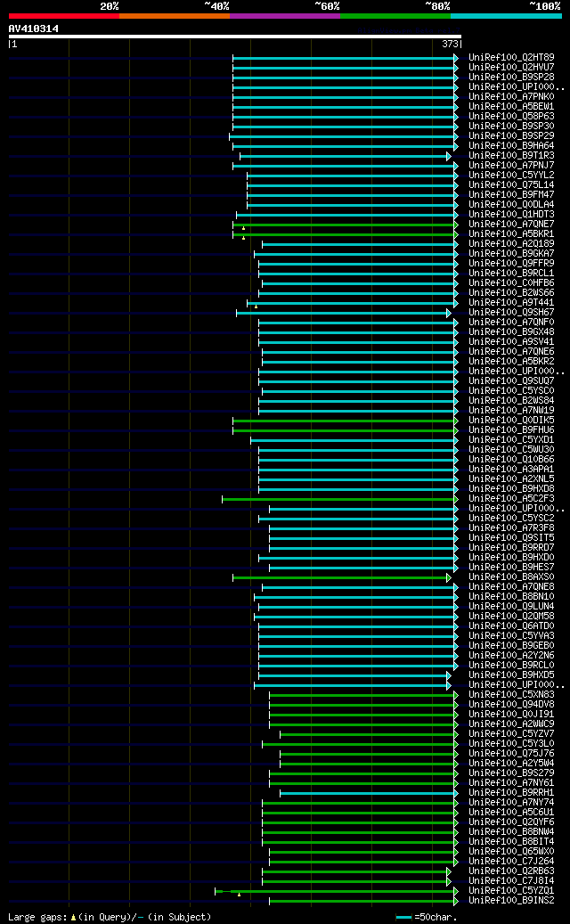Click the purple ~60% identity legend segment
This screenshot has height=924, width=570.
click(285, 16)
